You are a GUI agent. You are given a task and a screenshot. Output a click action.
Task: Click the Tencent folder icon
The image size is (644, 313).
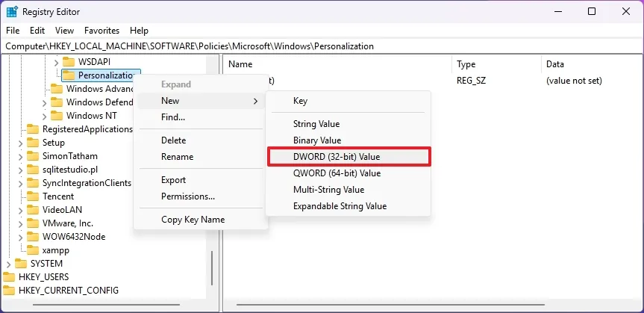click(33, 196)
